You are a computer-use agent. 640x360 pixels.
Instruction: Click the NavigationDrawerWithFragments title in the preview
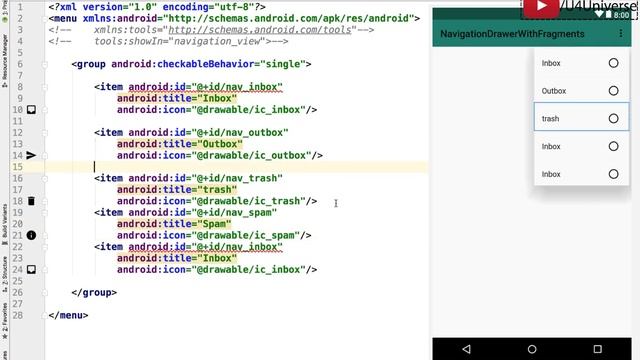click(x=512, y=34)
